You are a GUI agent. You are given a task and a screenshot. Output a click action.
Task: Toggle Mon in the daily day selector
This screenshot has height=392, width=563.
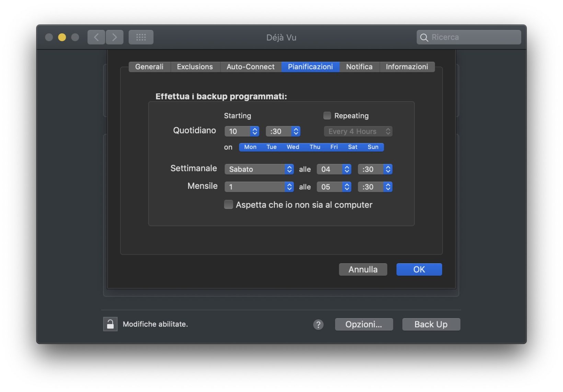pos(250,147)
